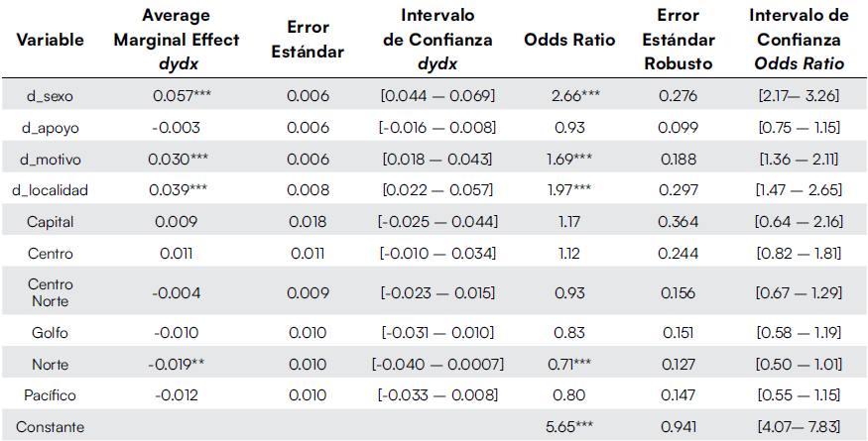Image resolution: width=868 pixels, height=441 pixels.
Task: Select the 'Pacífico' row label
Action: coord(50,395)
